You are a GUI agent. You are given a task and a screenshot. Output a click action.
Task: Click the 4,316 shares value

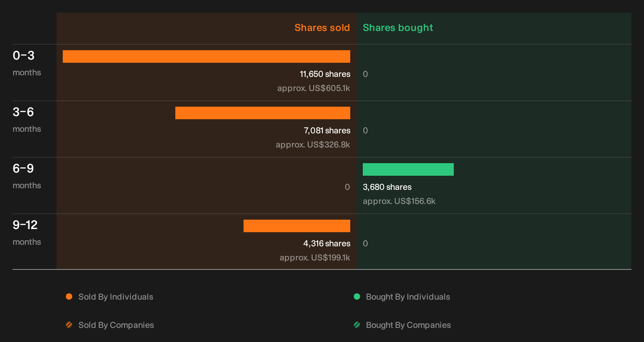tap(327, 244)
